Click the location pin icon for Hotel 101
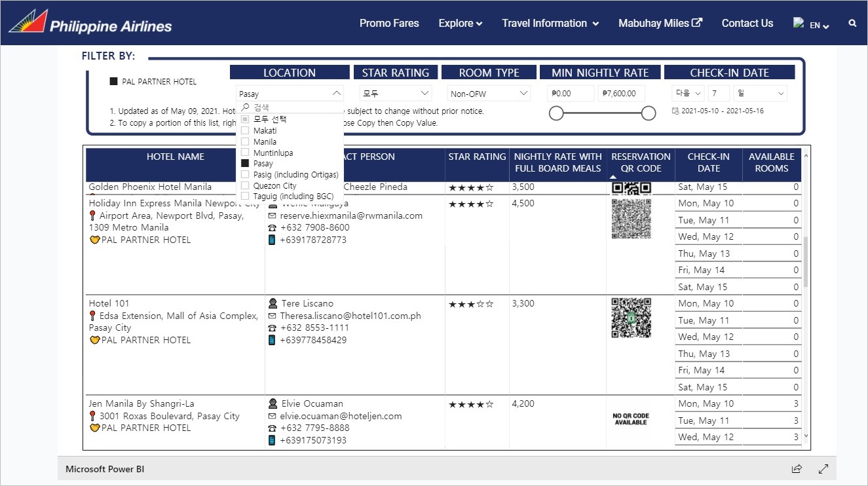This screenshot has width=868, height=486. point(93,316)
